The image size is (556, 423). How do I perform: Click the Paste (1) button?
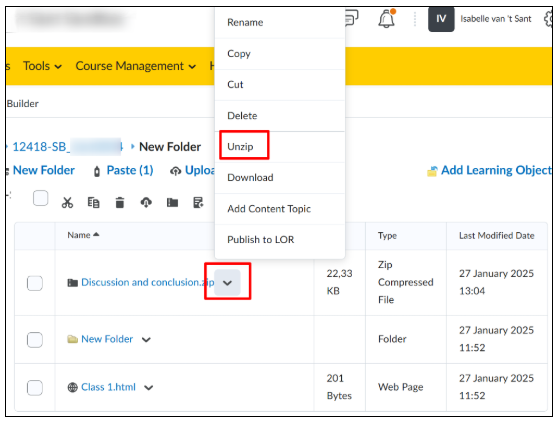pyautogui.click(x=124, y=171)
